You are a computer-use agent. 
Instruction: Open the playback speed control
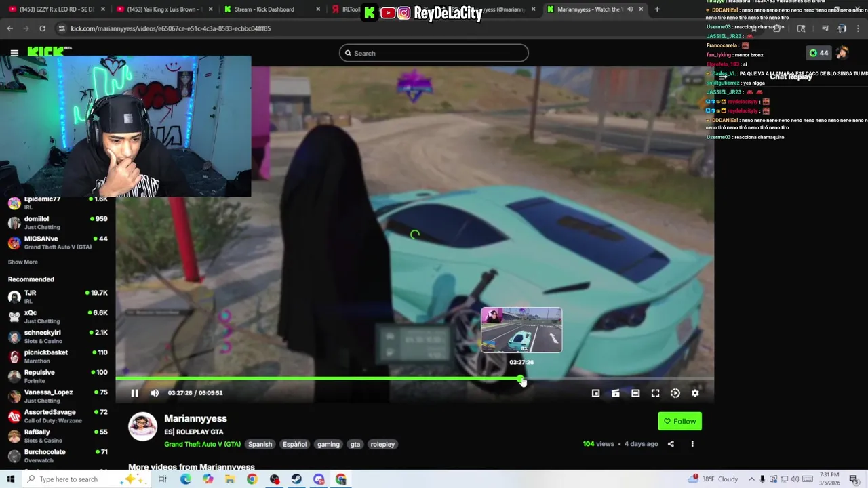click(675, 393)
